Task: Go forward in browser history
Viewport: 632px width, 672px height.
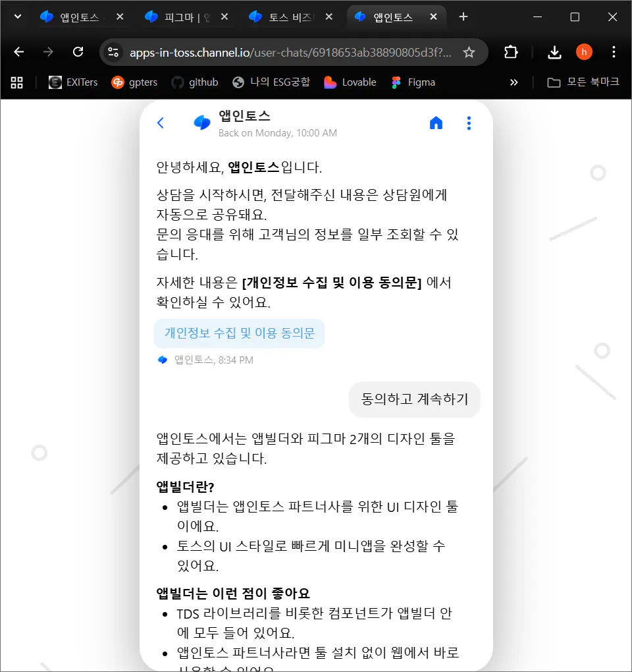Action: pos(48,52)
